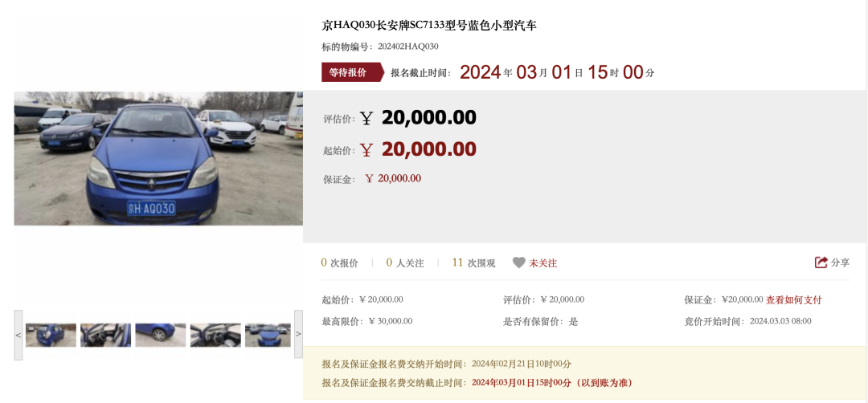Click the 0 人关注 follower count
868x403 pixels.
pyautogui.click(x=405, y=263)
